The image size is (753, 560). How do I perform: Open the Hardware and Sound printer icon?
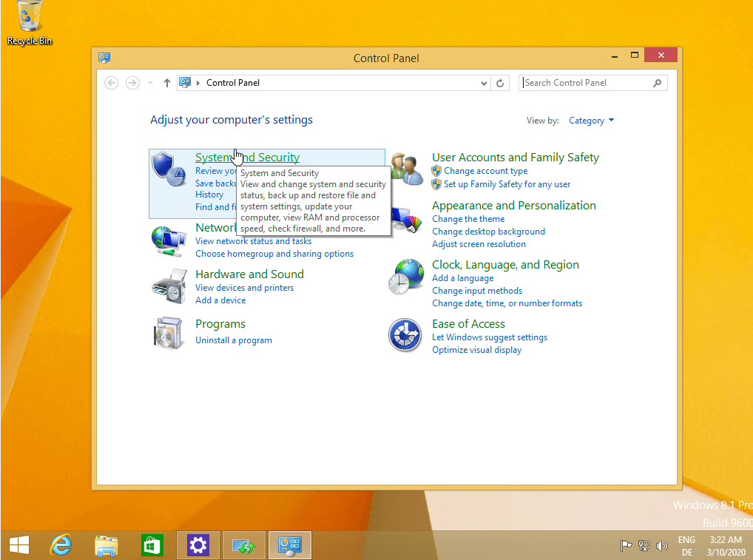point(169,287)
